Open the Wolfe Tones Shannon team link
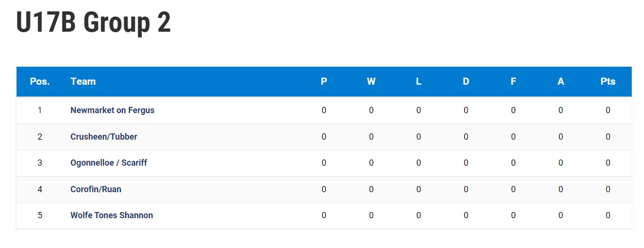 pos(112,215)
